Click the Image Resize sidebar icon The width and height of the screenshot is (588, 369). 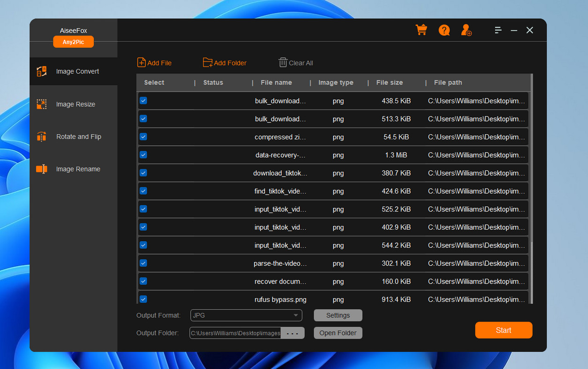tap(42, 104)
